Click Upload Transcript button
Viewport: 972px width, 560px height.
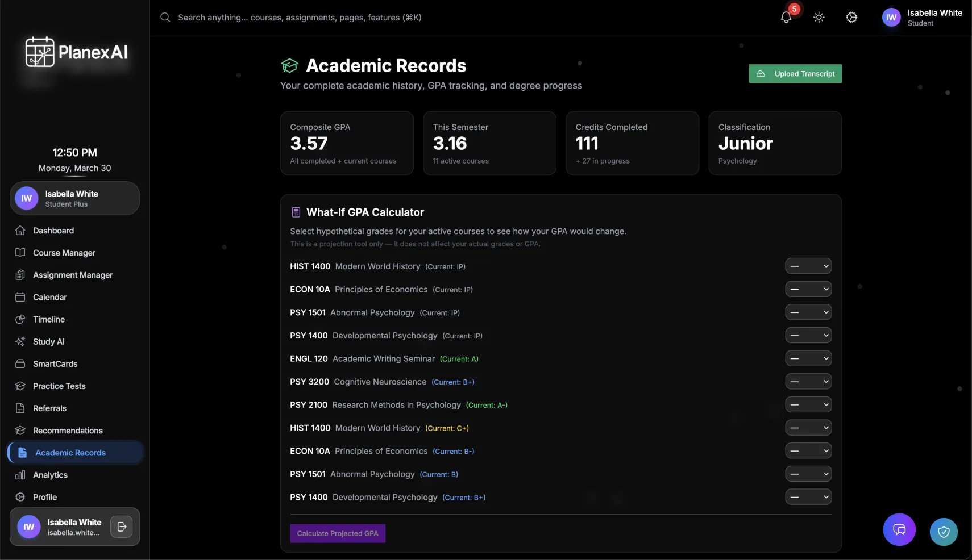coord(795,74)
